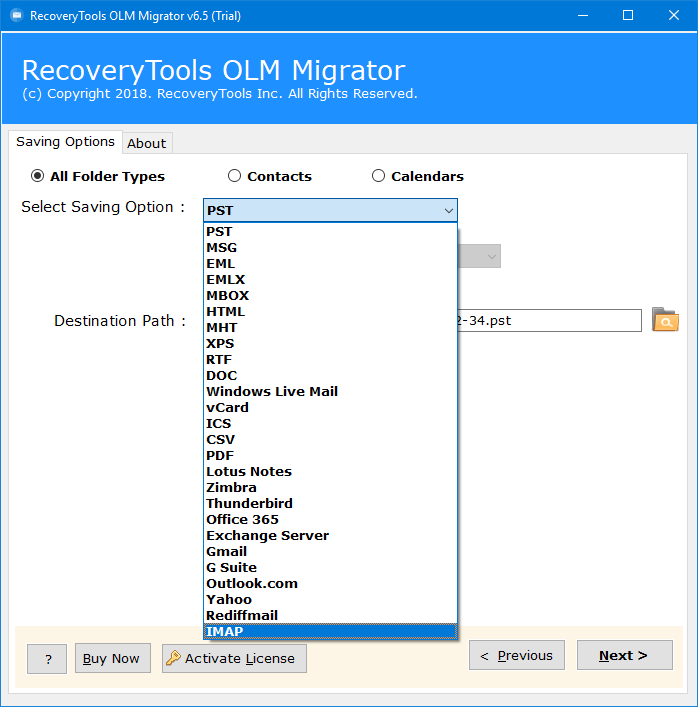Image resolution: width=698 pixels, height=707 pixels.
Task: Select Yahoo saving option
Action: pyautogui.click(x=331, y=600)
